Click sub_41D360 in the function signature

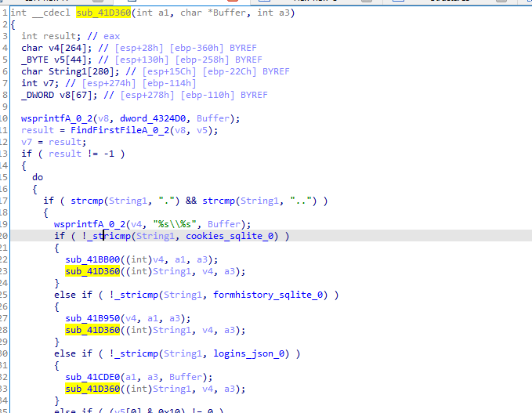(103, 13)
